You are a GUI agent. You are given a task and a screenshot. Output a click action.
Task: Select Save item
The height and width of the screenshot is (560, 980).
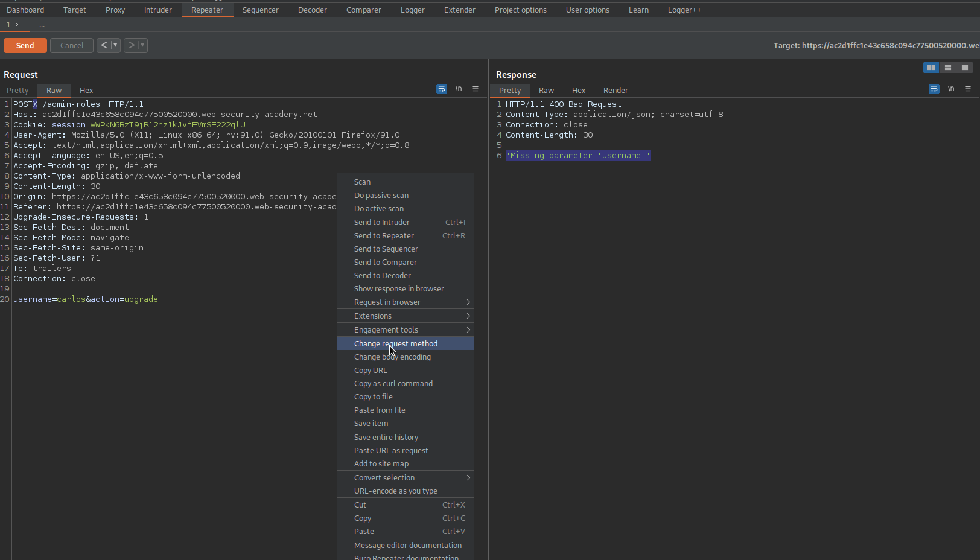406,423
